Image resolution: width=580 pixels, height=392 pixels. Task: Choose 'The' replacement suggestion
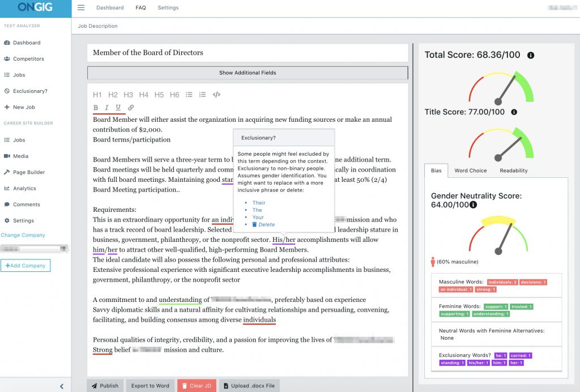[x=257, y=210]
